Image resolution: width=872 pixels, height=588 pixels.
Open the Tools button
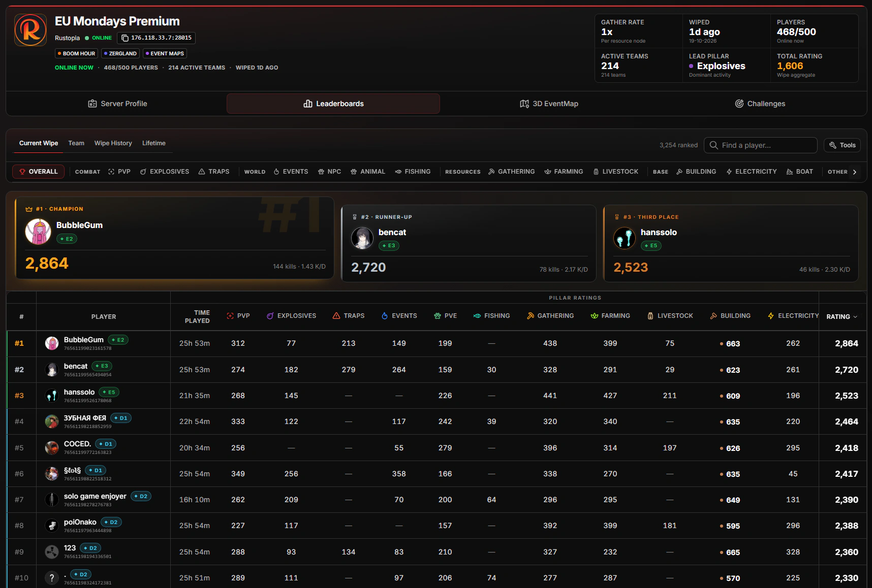pos(842,145)
